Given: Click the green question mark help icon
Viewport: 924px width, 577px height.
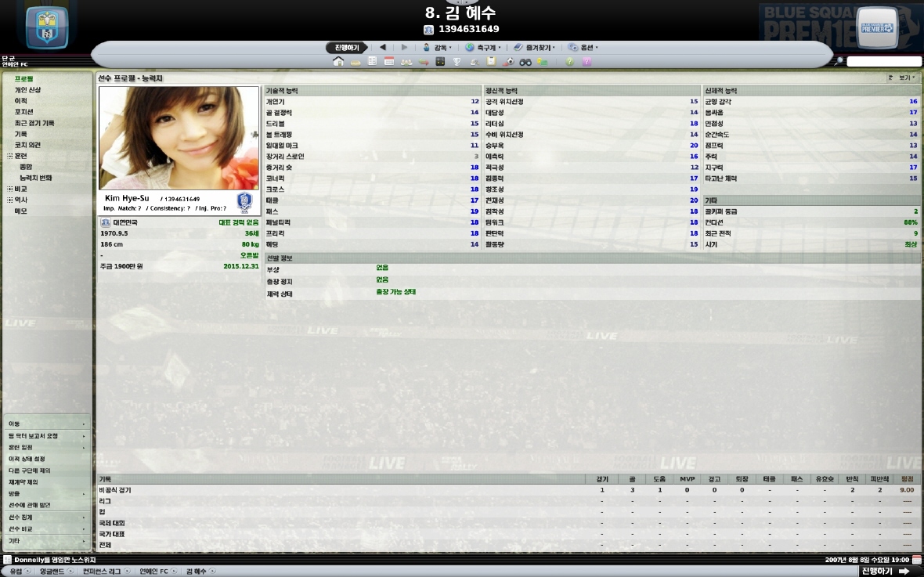Looking at the screenshot, I should (x=569, y=62).
